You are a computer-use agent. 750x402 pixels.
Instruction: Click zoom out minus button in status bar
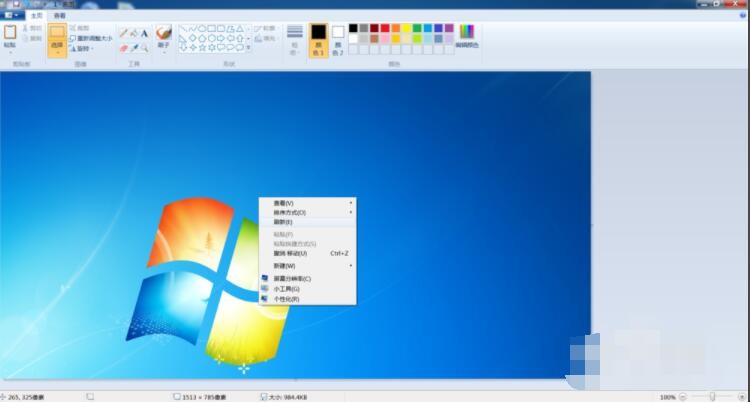coord(684,397)
